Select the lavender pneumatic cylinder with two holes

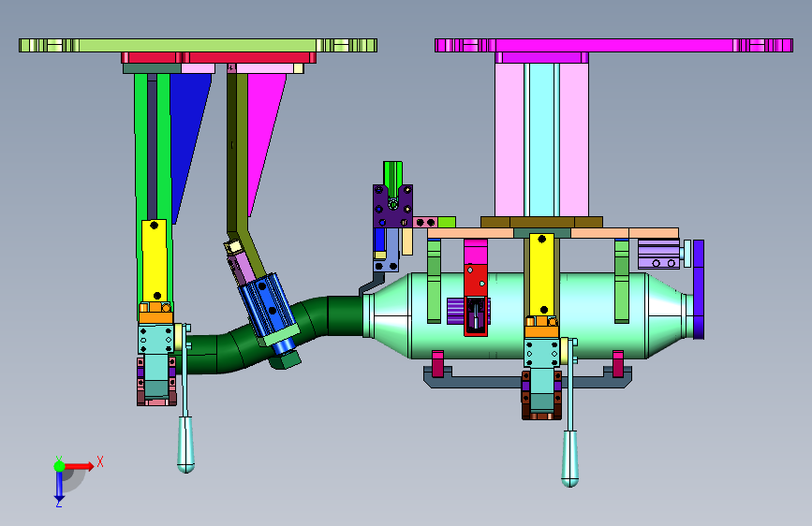coord(658,255)
